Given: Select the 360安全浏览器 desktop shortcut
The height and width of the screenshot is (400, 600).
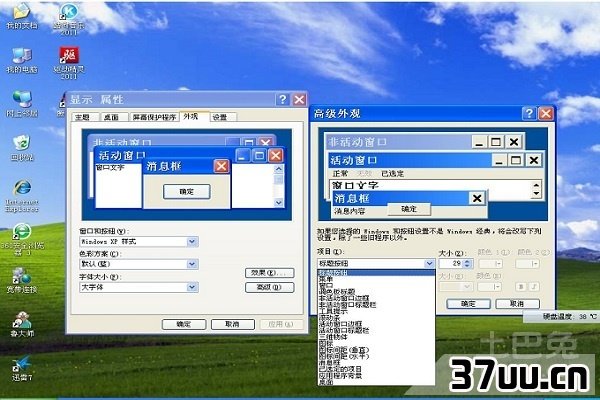Looking at the screenshot, I should tap(22, 240).
